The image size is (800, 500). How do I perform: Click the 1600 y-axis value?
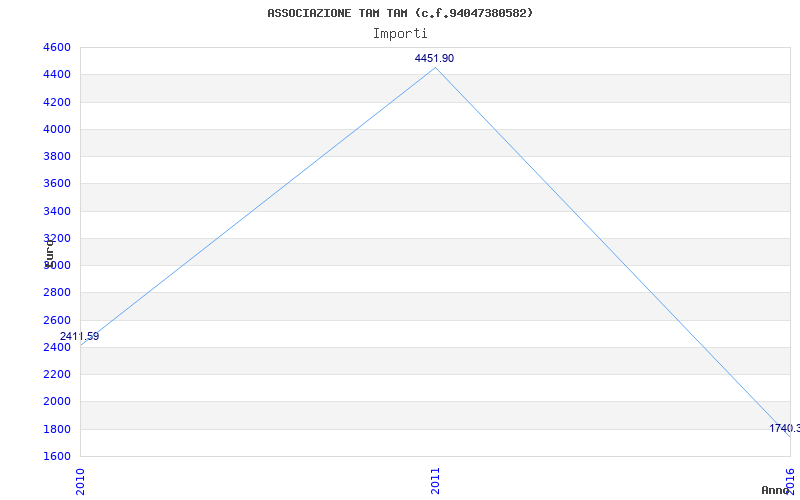[x=57, y=456]
